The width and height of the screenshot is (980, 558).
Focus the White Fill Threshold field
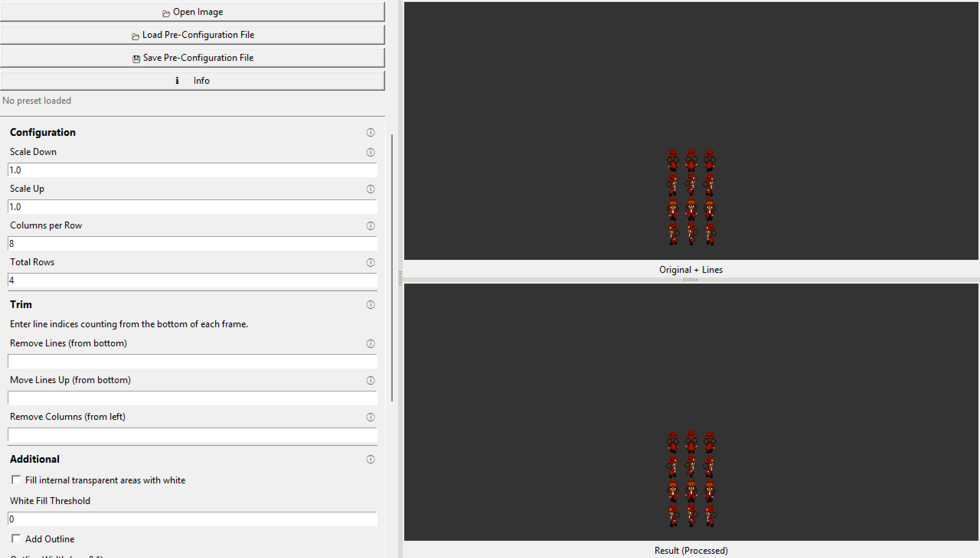(193, 519)
